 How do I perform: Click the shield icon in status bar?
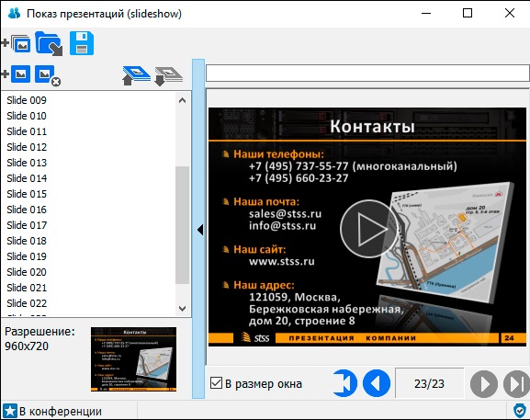[519, 411]
